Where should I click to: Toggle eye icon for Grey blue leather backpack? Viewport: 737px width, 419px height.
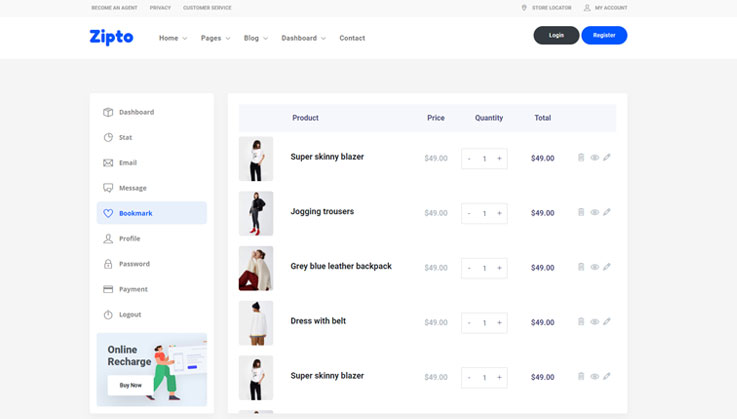[594, 267]
